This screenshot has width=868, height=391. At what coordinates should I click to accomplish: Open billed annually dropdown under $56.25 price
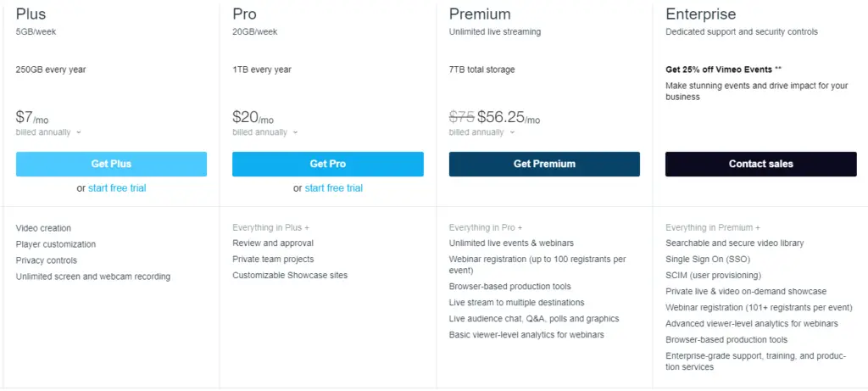[x=481, y=132]
